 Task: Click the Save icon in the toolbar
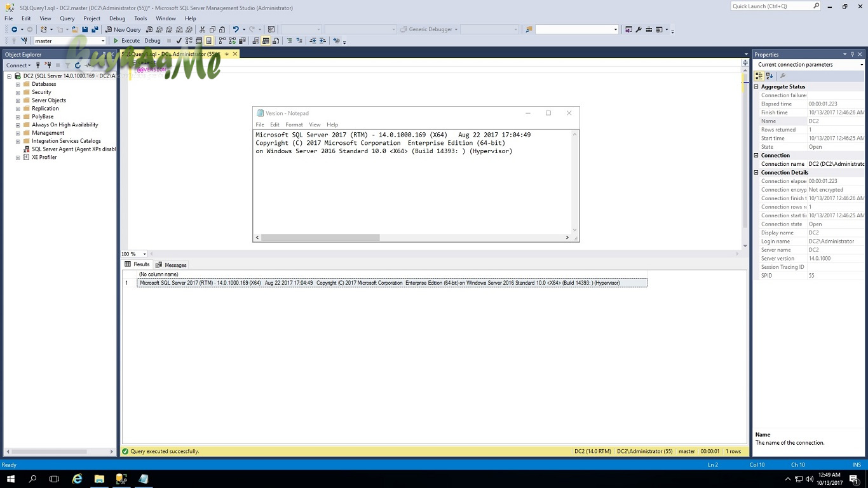(x=85, y=29)
